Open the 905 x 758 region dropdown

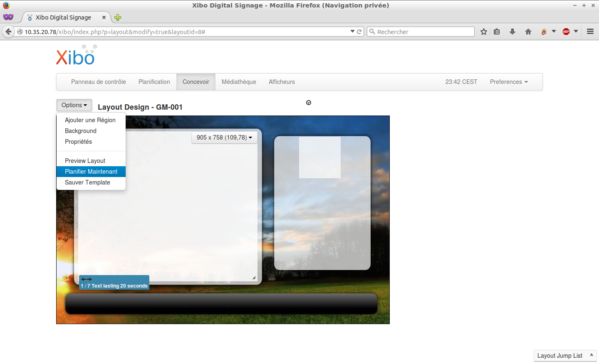tap(224, 138)
